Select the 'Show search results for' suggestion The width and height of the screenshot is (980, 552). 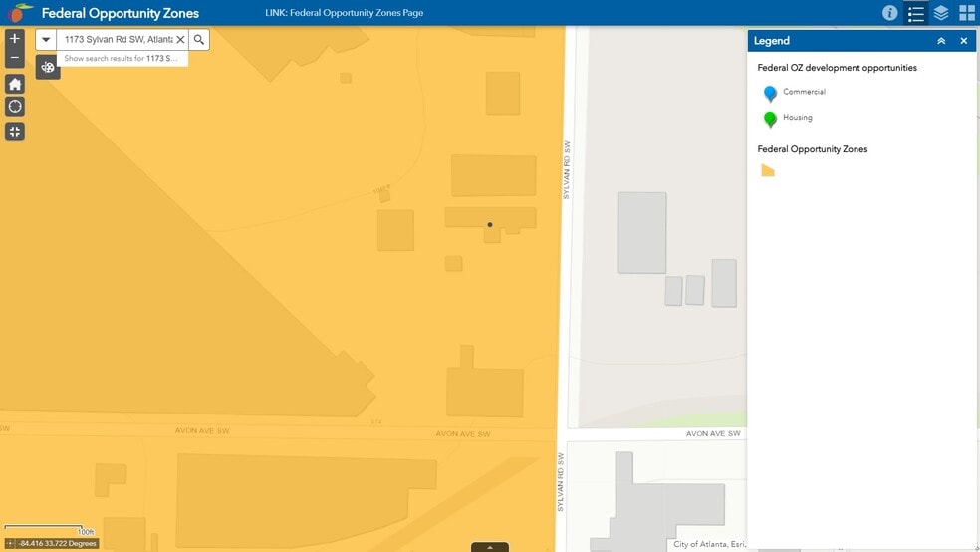point(121,59)
